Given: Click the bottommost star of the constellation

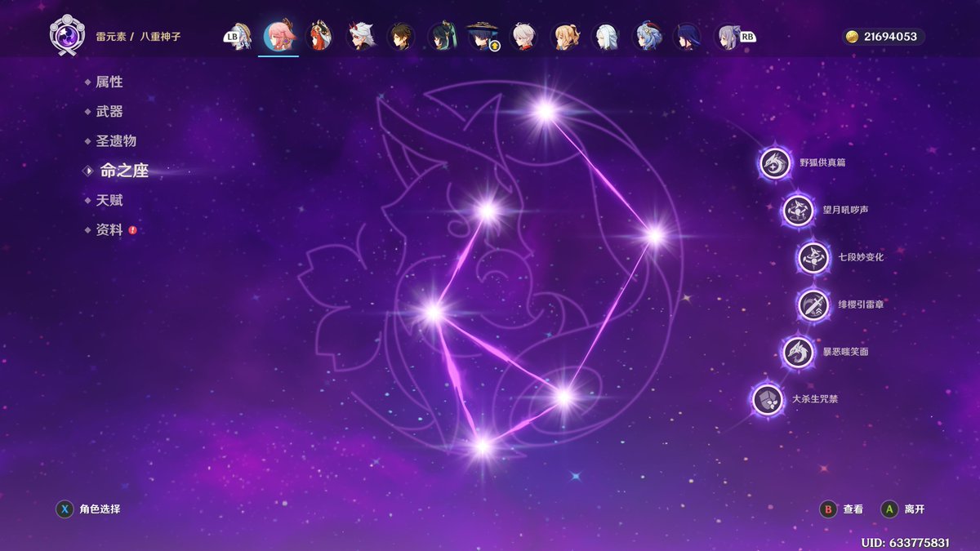Looking at the screenshot, I should [x=483, y=446].
